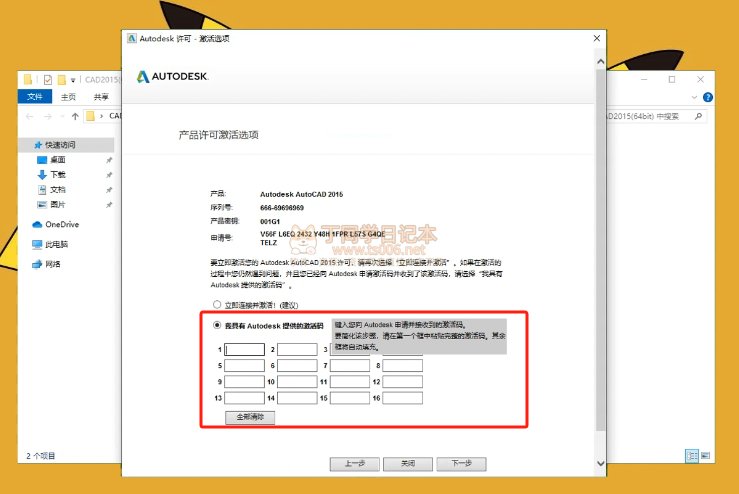Focus activation code field 12
This screenshot has height=494, width=739.
click(402, 381)
